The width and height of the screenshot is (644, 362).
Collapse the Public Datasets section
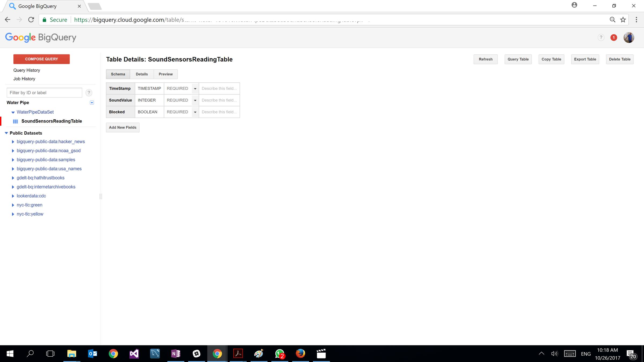(6, 133)
